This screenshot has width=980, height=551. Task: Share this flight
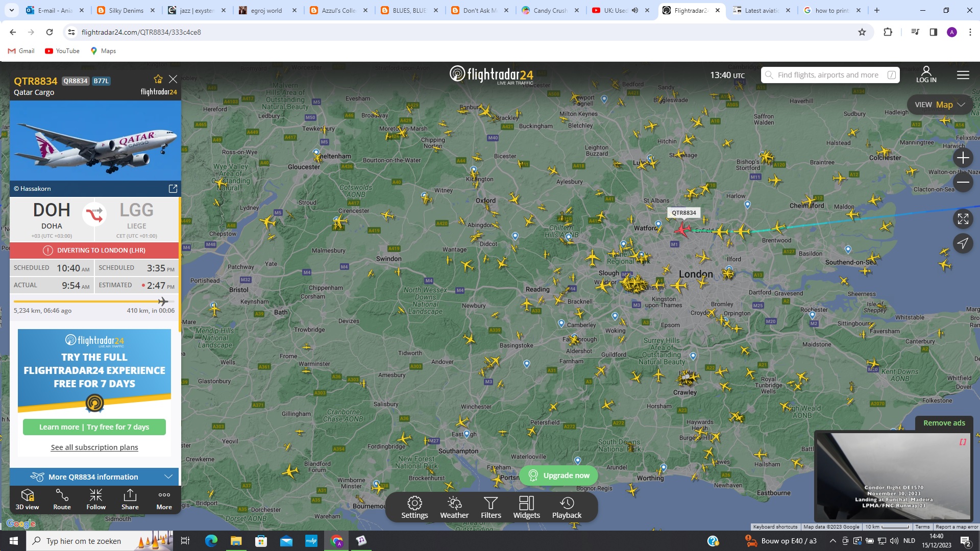click(x=130, y=499)
